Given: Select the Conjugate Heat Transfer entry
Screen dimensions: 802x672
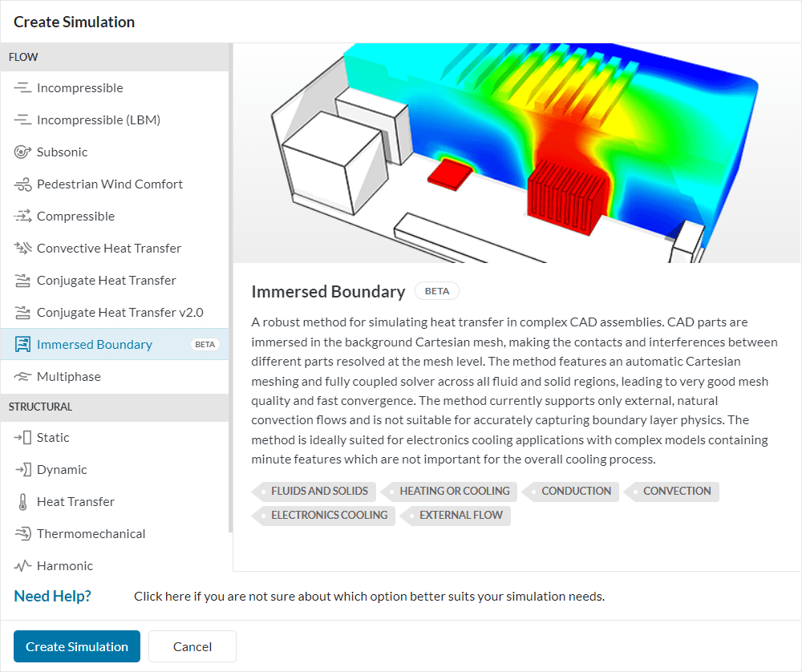Looking at the screenshot, I should pos(106,281).
